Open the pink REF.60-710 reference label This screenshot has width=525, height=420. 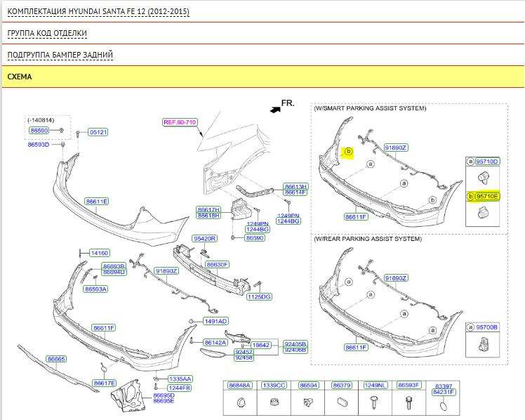180,122
